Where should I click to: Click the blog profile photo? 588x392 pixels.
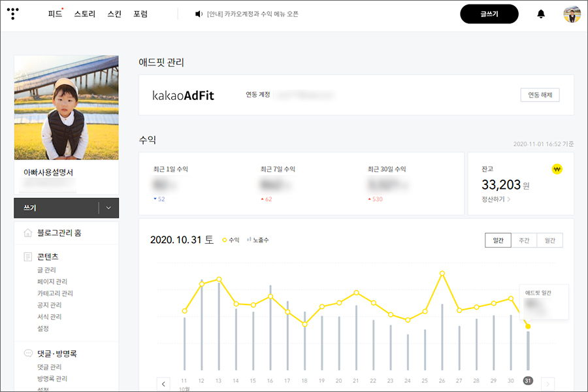(67, 108)
